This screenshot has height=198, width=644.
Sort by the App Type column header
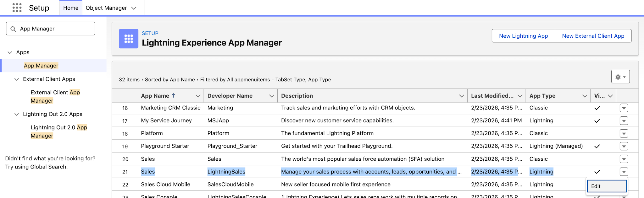(x=542, y=96)
